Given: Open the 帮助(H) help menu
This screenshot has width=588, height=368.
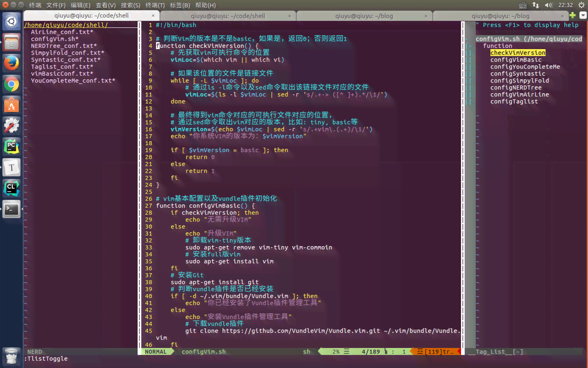Looking at the screenshot, I should pos(205,5).
